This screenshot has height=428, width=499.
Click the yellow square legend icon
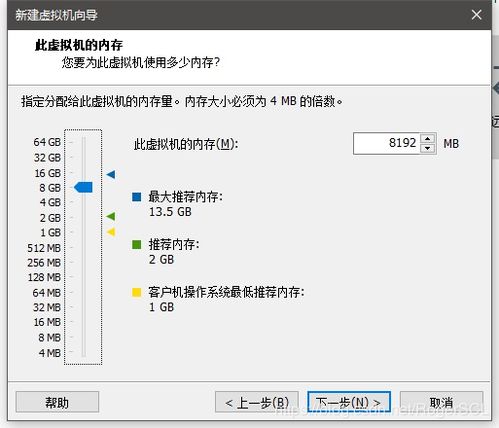tap(137, 292)
